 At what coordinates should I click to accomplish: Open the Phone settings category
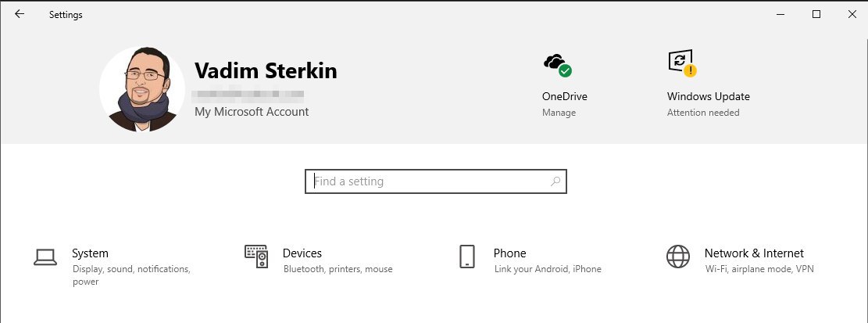pos(510,253)
